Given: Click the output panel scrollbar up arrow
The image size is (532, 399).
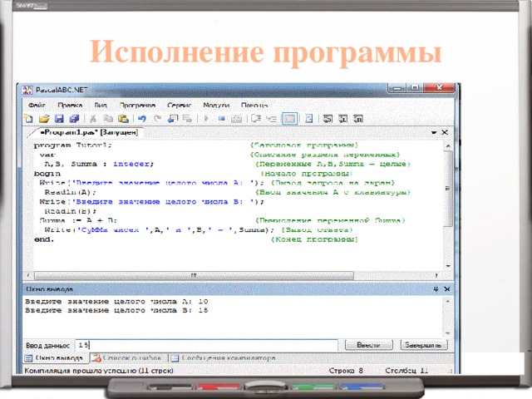Looking at the screenshot, I should (447, 301).
